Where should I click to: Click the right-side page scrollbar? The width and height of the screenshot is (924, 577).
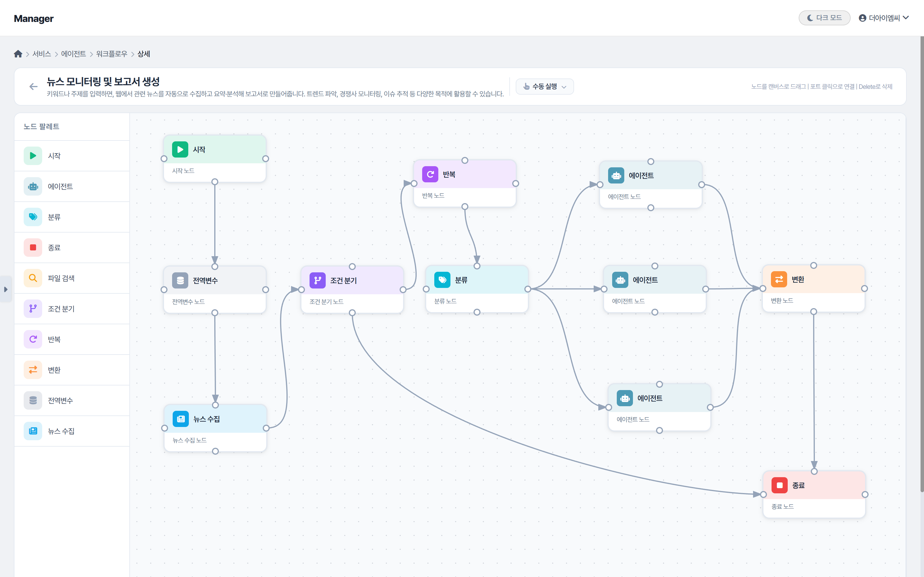(x=921, y=267)
